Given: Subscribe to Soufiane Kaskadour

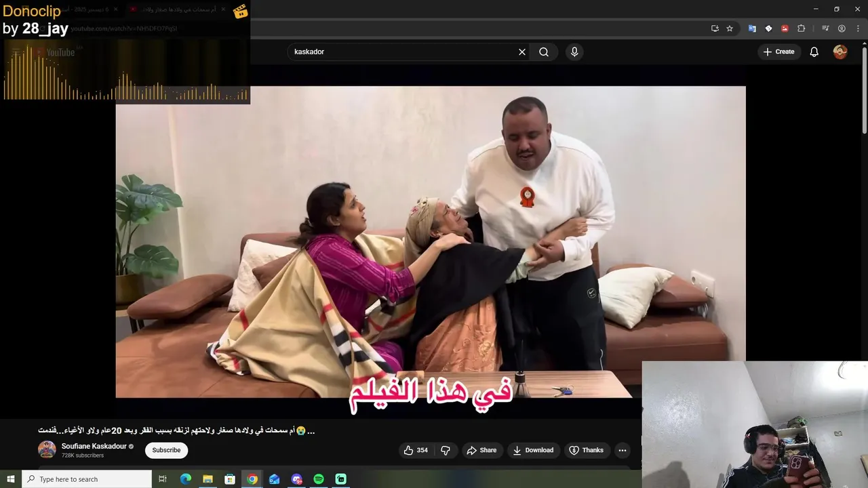Looking at the screenshot, I should (x=166, y=450).
